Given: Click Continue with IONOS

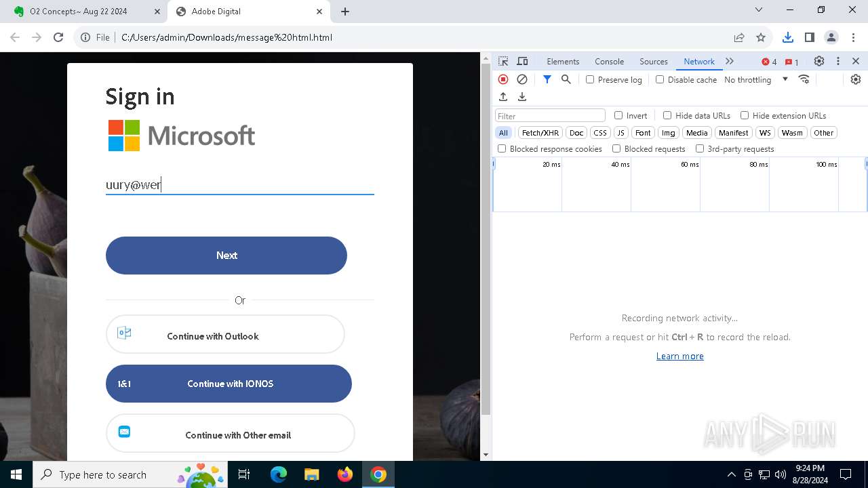Looking at the screenshot, I should [229, 384].
